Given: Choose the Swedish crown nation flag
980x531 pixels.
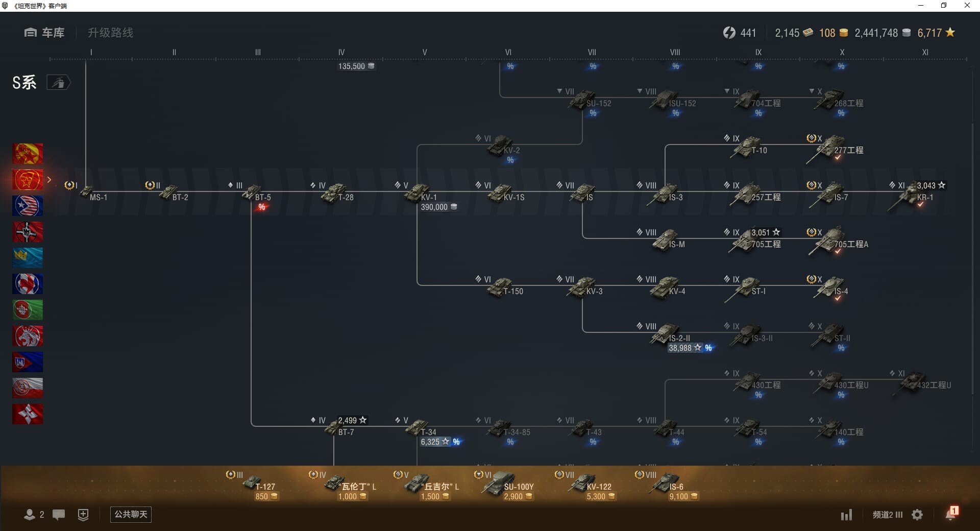Looking at the screenshot, I should click(28, 258).
